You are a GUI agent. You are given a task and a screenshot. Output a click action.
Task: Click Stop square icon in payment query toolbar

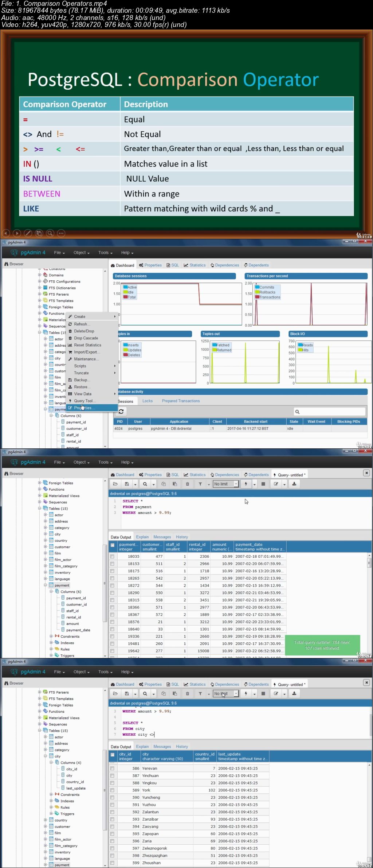point(263,484)
